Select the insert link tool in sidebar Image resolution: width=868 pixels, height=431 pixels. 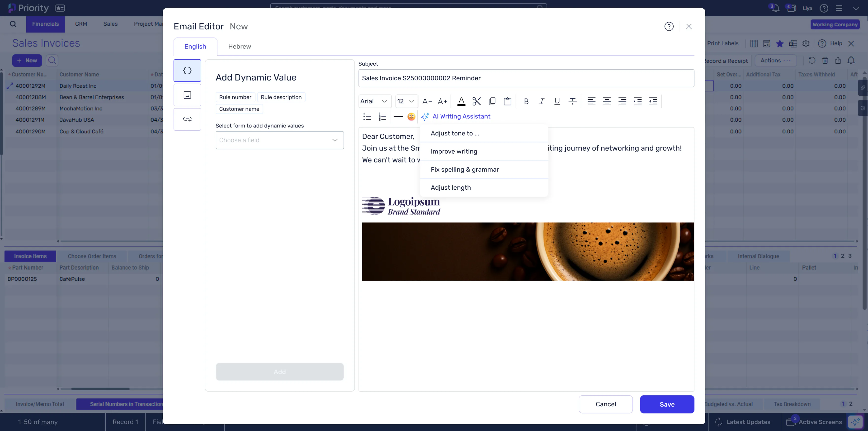click(187, 119)
